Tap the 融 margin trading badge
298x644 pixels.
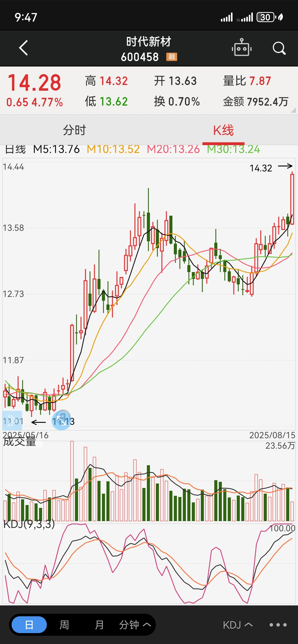pos(172,57)
